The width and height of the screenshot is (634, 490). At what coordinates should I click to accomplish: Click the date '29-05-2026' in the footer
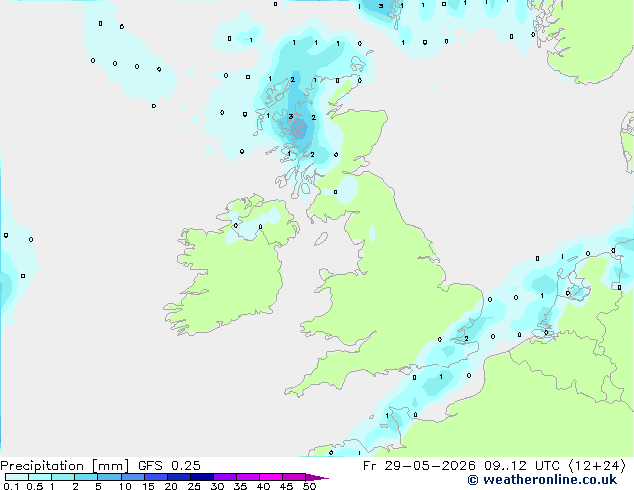(x=430, y=466)
